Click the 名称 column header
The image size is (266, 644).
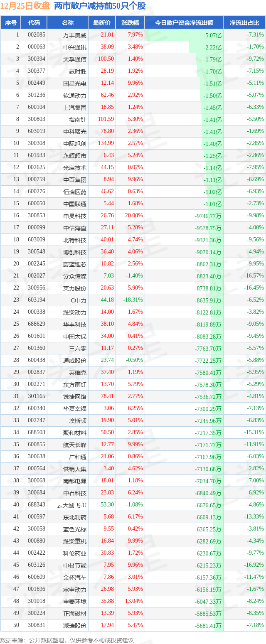point(67,22)
